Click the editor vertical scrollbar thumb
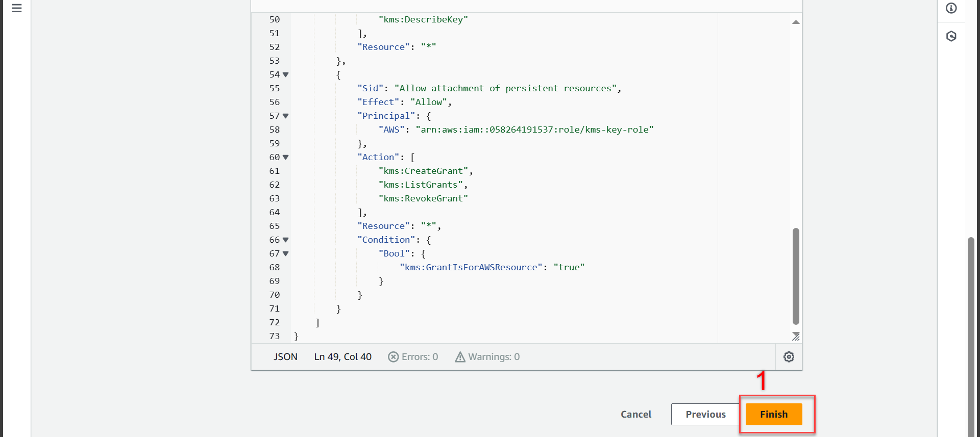The height and width of the screenshot is (437, 980). [x=796, y=276]
